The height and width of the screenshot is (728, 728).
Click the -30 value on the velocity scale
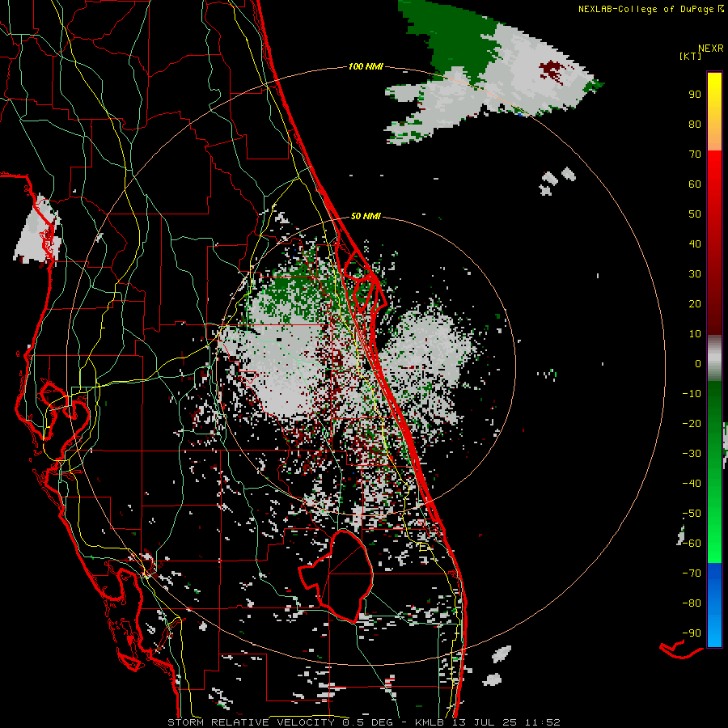click(692, 454)
